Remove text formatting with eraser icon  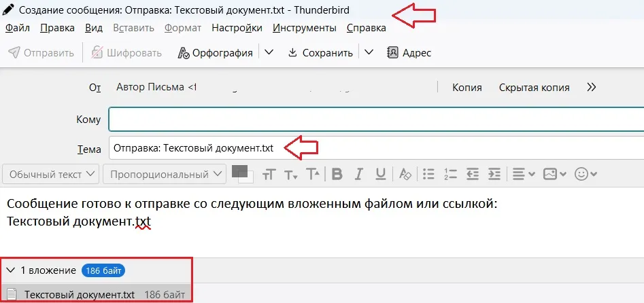point(405,175)
